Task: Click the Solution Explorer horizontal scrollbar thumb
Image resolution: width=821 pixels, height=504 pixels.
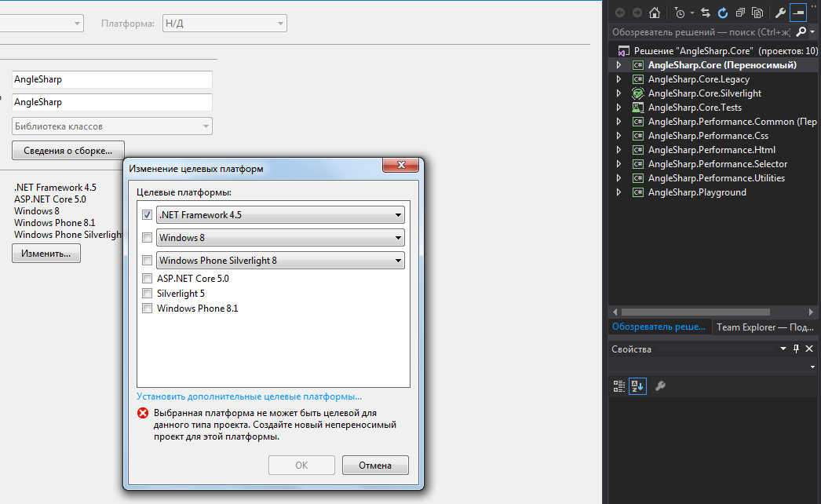Action: click(695, 312)
